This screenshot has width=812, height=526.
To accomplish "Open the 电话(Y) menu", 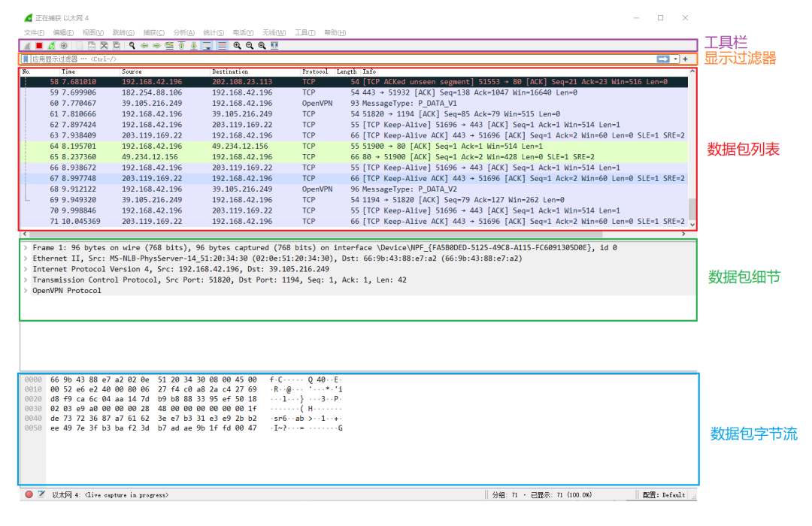I will coord(243,32).
